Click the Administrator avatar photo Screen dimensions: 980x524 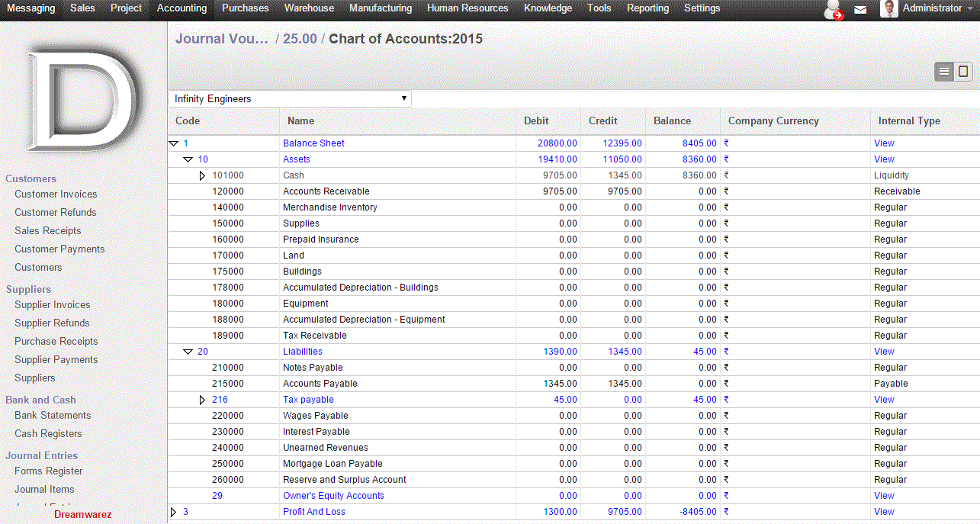point(888,8)
